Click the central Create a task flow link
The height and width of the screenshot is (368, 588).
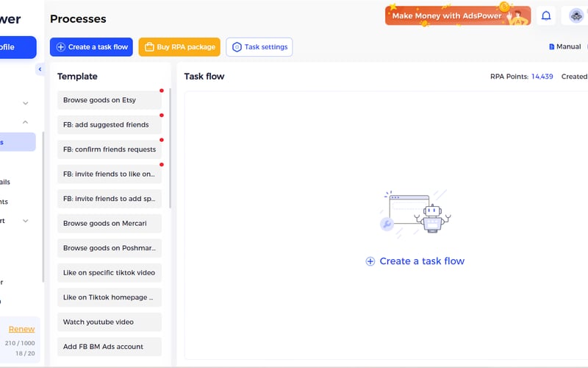415,261
